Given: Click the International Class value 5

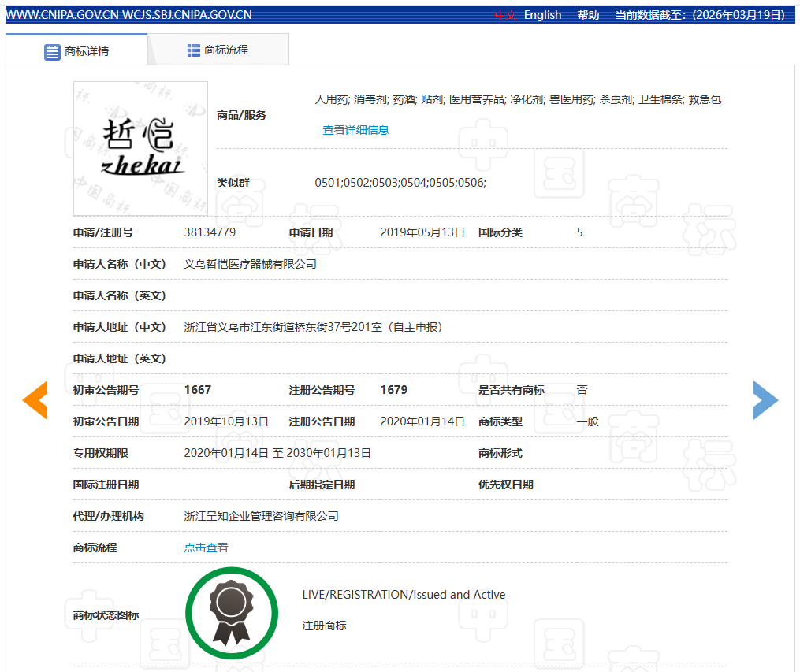Looking at the screenshot, I should tap(579, 232).
